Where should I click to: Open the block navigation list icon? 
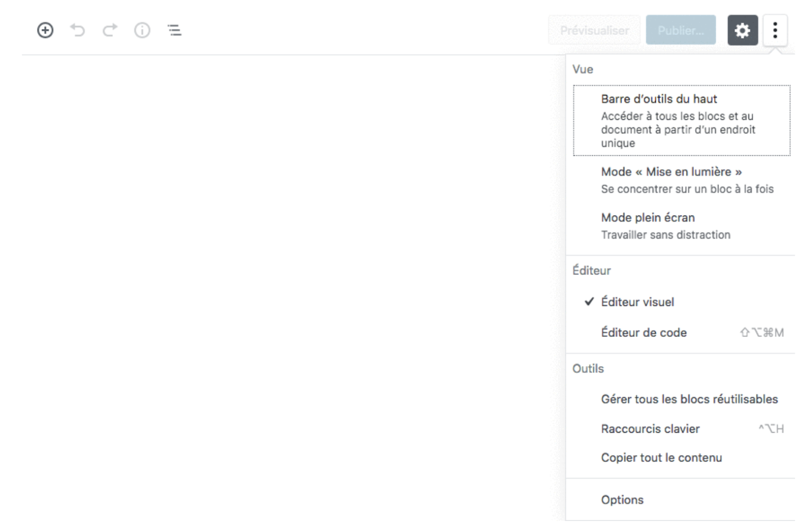click(x=175, y=30)
